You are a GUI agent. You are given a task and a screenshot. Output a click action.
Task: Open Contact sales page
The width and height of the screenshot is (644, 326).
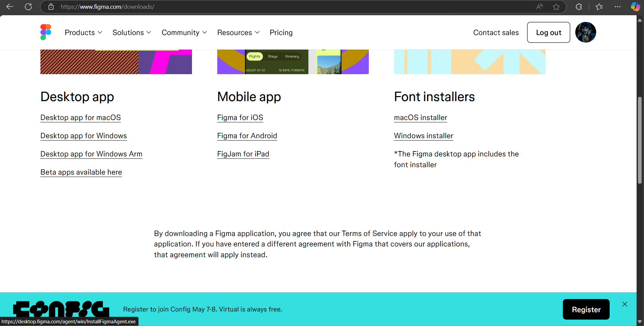(x=496, y=33)
